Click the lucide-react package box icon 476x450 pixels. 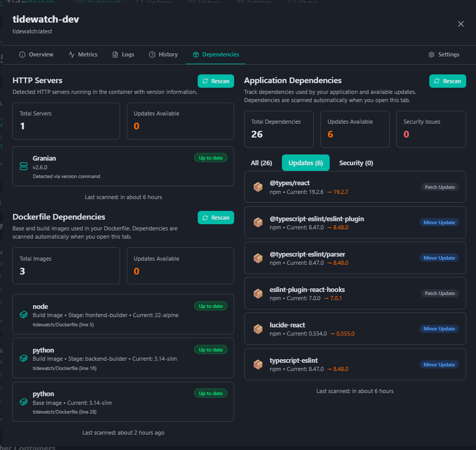pos(258,329)
